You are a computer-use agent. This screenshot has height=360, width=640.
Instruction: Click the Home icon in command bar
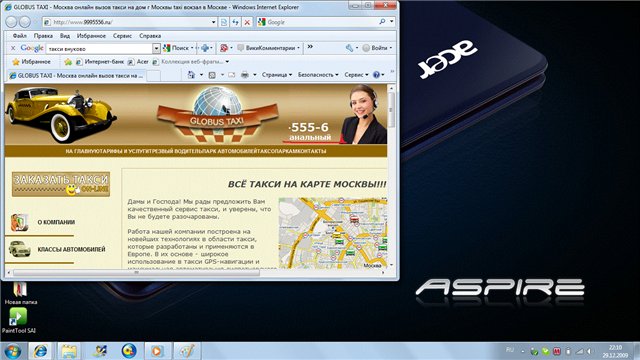191,75
